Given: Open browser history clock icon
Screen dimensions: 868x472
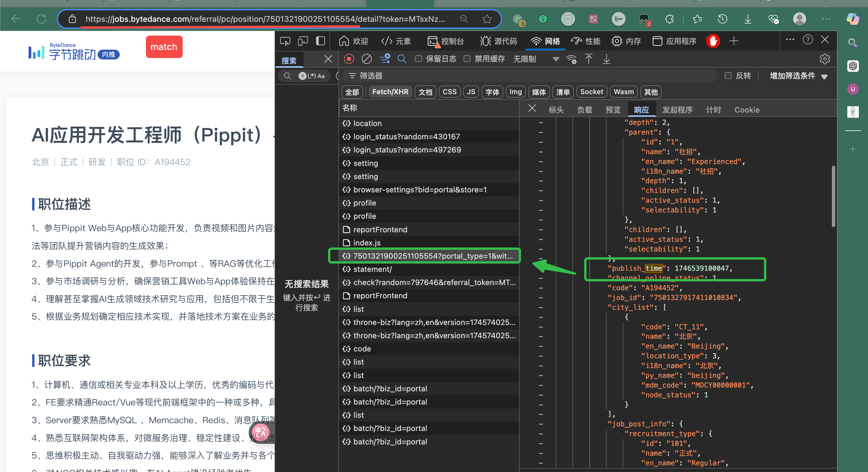Looking at the screenshot, I should (722, 19).
